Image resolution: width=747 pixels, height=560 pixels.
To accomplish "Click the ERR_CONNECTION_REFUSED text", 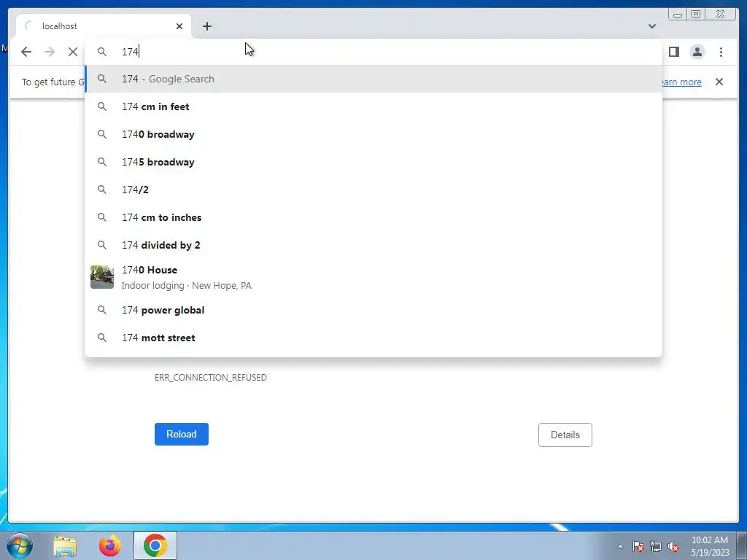I will click(x=211, y=378).
